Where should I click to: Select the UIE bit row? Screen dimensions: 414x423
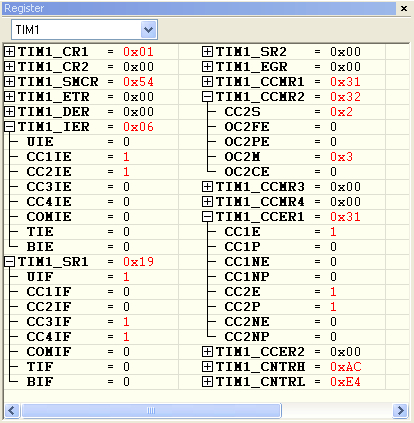pyautogui.click(x=91, y=142)
